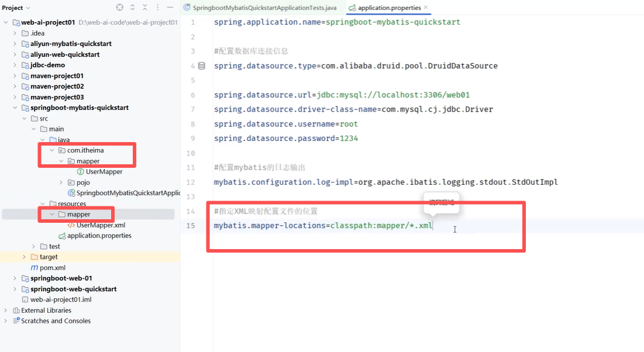Expand the aliyun-web-quickstart module
Screen dimensions: 644x352
(15, 54)
